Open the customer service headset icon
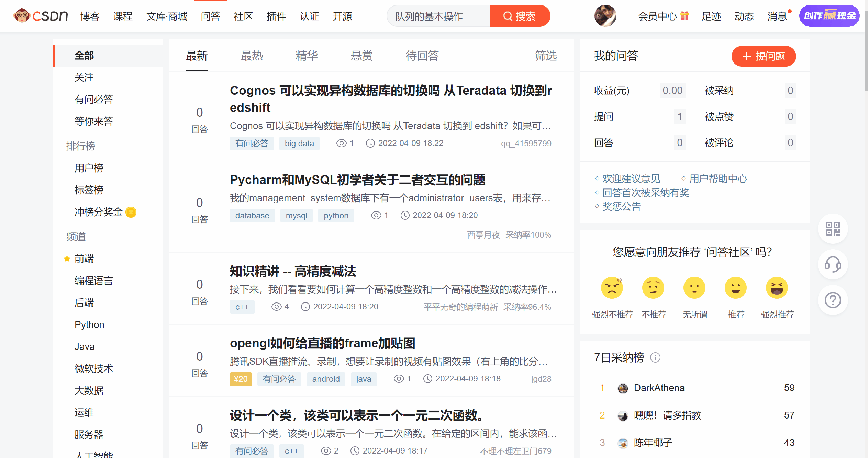 [833, 264]
